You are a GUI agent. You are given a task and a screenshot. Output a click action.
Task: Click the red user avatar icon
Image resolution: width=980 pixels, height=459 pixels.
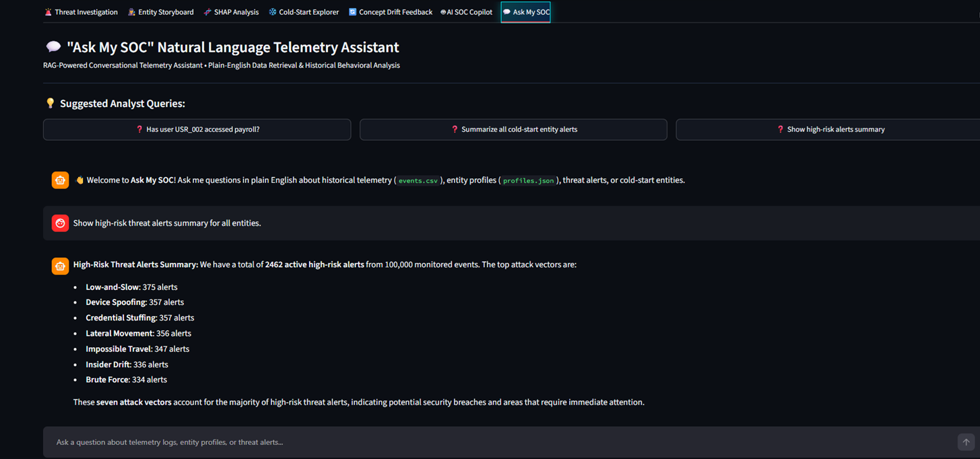coord(60,223)
